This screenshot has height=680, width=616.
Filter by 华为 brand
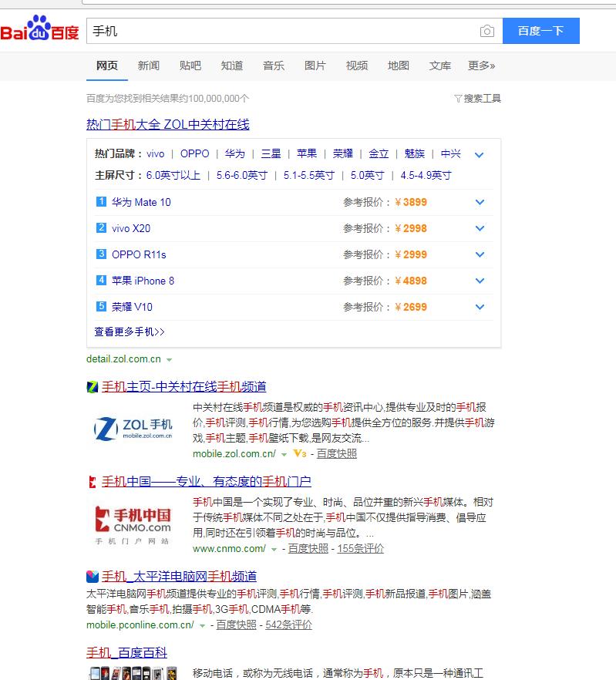pyautogui.click(x=234, y=154)
